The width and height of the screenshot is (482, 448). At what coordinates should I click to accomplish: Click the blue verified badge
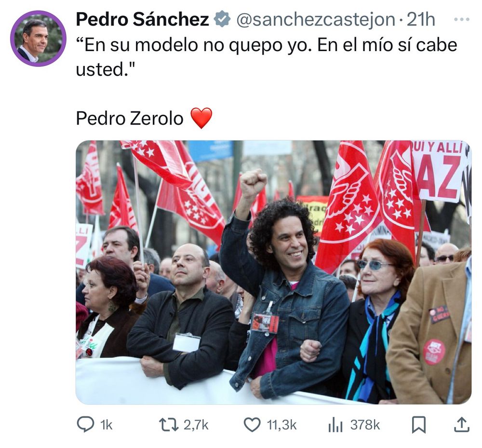click(222, 19)
